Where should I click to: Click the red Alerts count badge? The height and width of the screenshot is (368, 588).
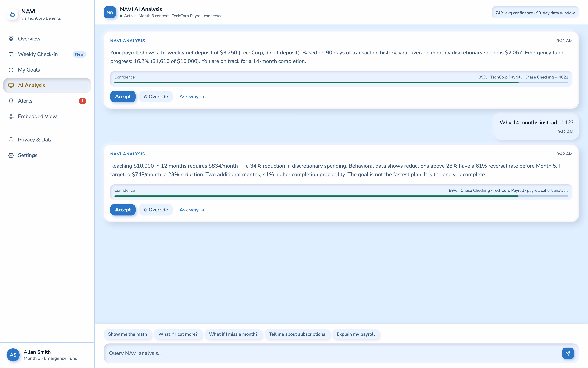[82, 101]
